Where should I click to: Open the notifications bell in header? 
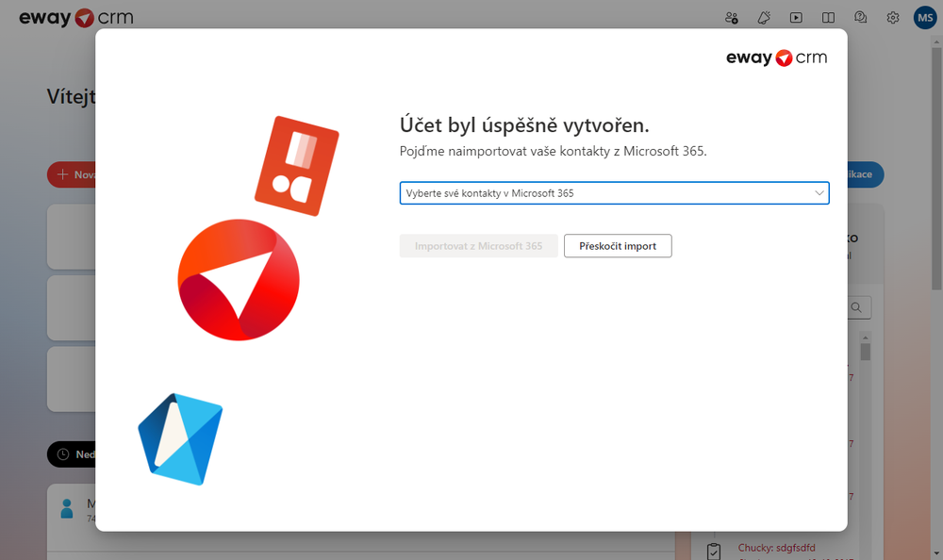[x=764, y=18]
